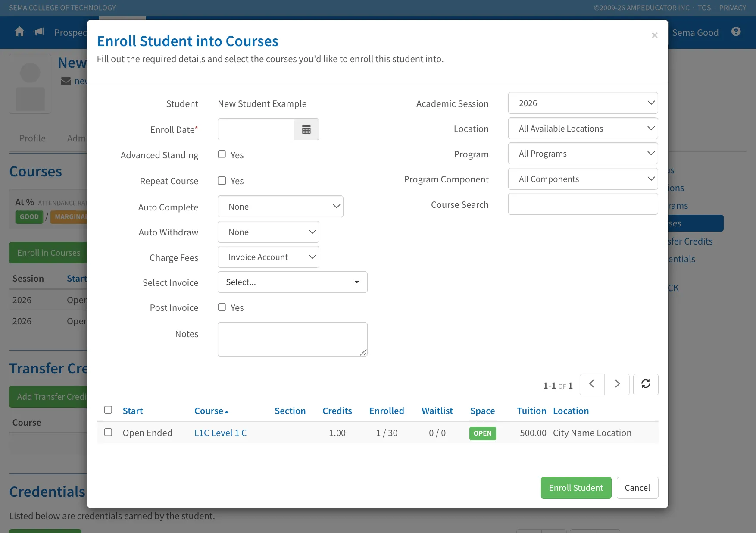This screenshot has height=533, width=756.
Task: Sort by the Credits column header
Action: (x=337, y=411)
